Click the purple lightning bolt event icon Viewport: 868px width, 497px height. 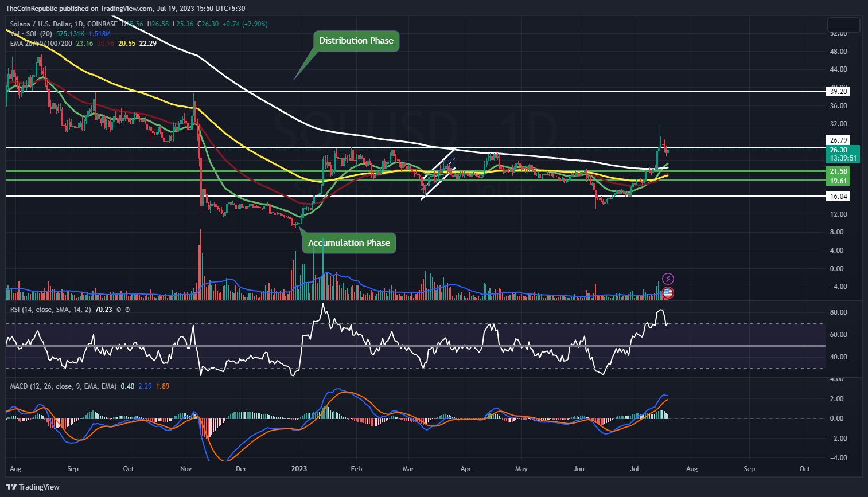tap(668, 279)
